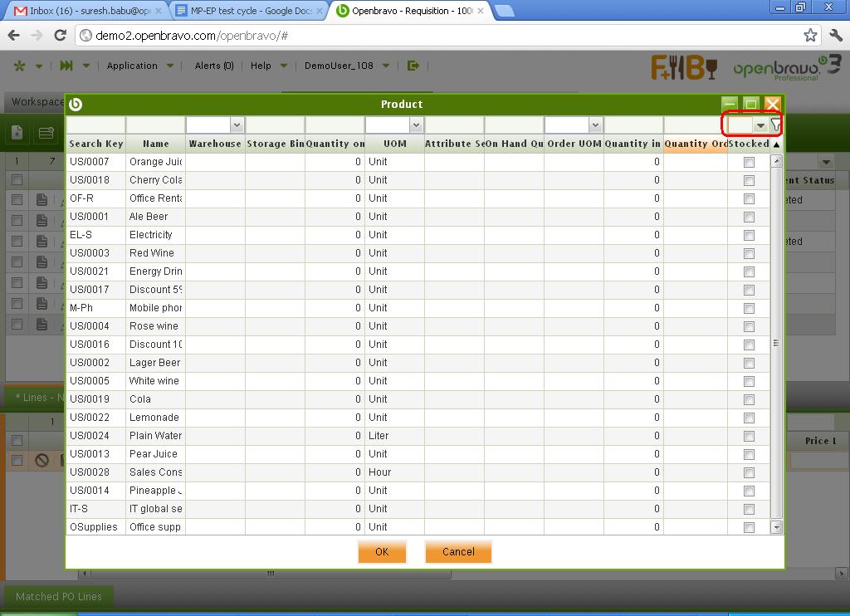This screenshot has height=616, width=850.
Task: Sort by Name column header
Action: pyautogui.click(x=155, y=144)
